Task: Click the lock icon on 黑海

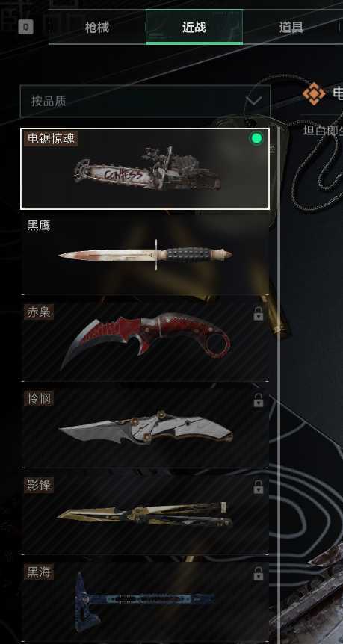Action: (258, 574)
